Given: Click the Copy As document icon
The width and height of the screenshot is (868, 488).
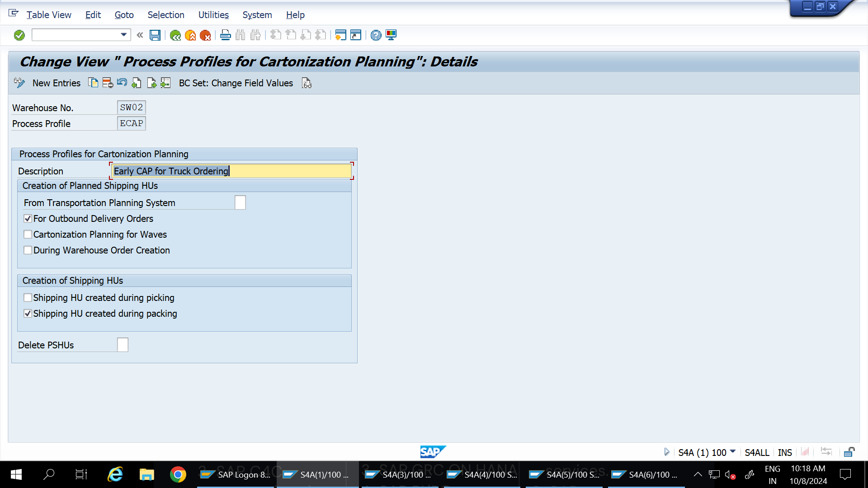Looking at the screenshot, I should [93, 83].
